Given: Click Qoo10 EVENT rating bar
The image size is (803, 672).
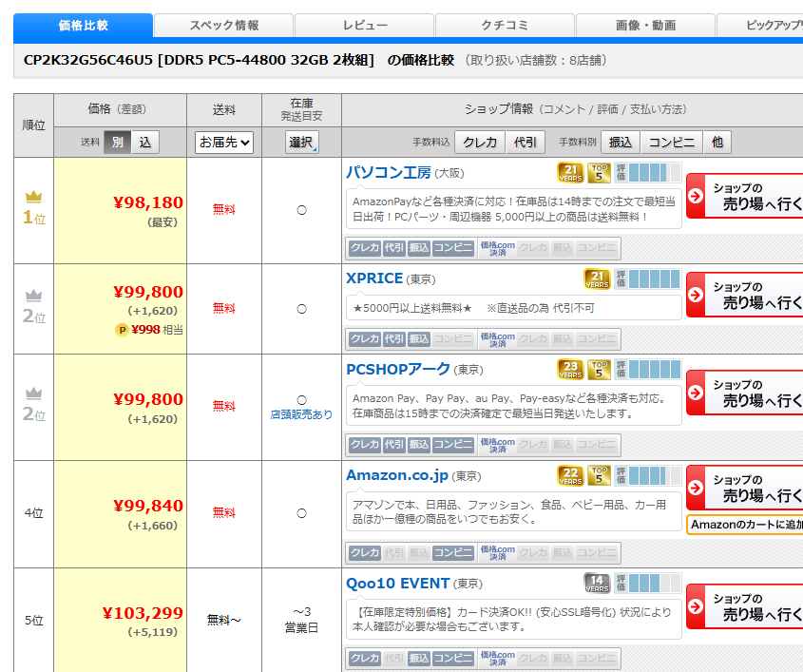Looking at the screenshot, I should click(648, 583).
